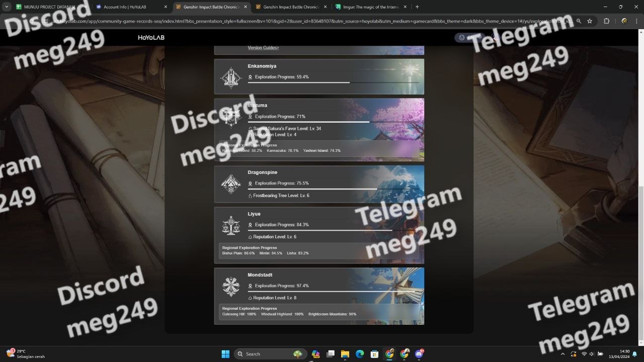
Task: Click 'Brightcrown Mountains: 90%' text
Action: [x=333, y=314]
